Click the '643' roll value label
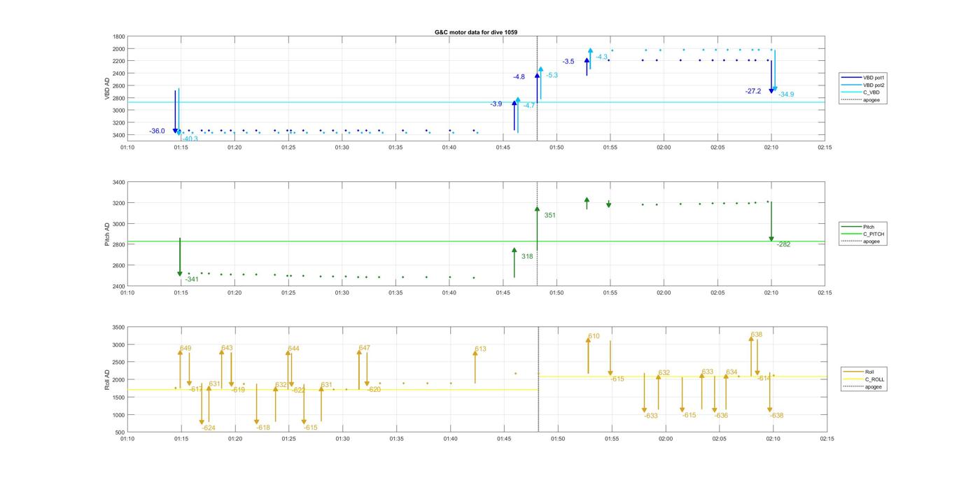Viewport: 980px width, 485px height. pyautogui.click(x=227, y=348)
